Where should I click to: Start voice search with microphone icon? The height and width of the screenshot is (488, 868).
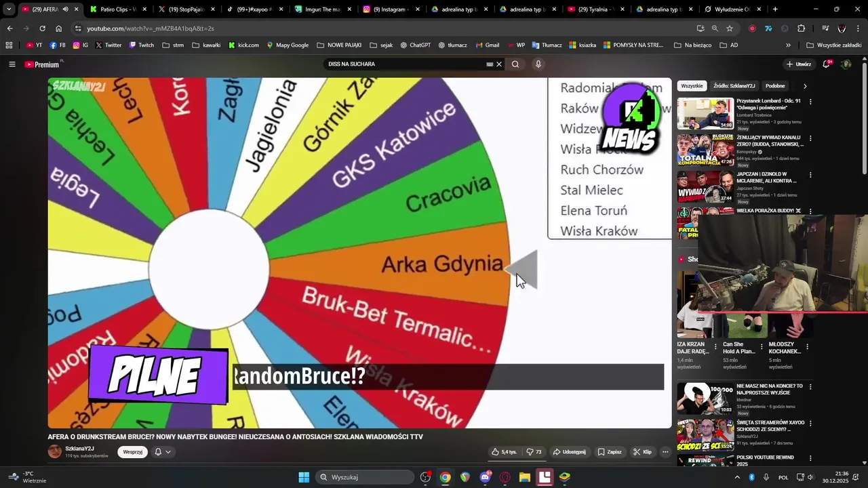point(538,64)
